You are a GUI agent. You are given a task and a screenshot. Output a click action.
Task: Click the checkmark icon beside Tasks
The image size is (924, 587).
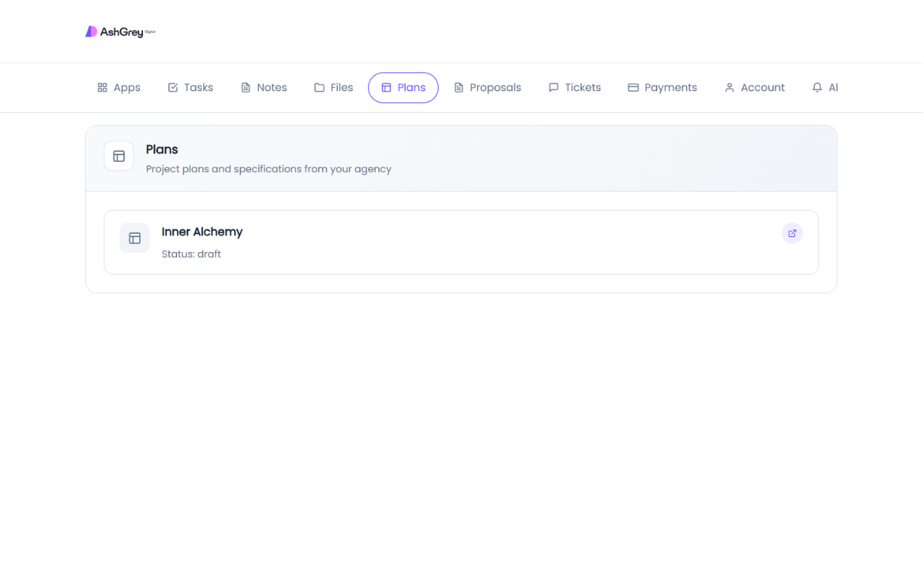173,88
